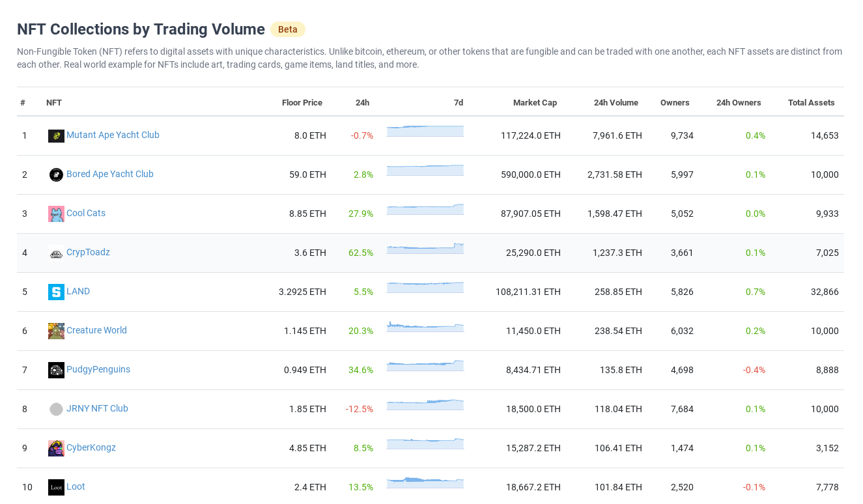Sort by the Total Assets column header

812,102
